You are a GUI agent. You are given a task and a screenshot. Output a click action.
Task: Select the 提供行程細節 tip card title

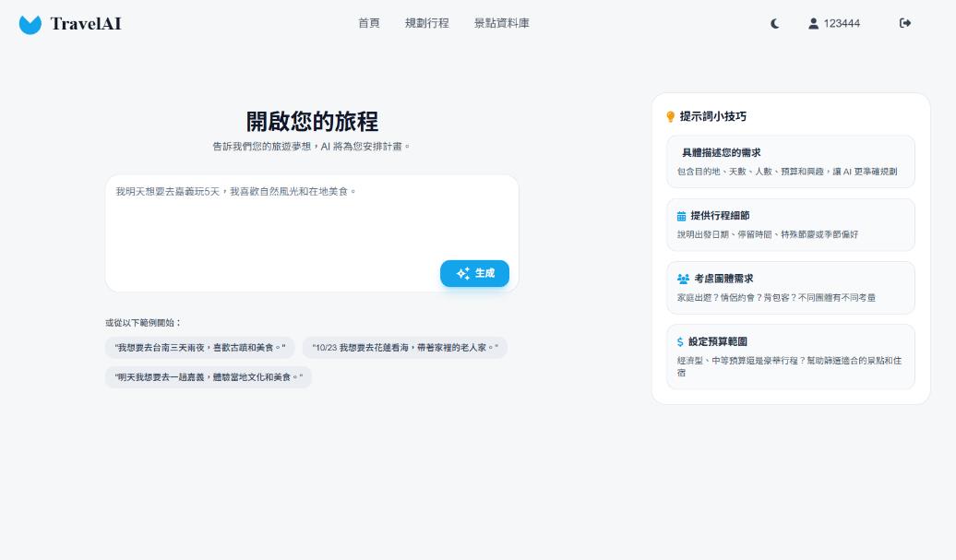720,216
